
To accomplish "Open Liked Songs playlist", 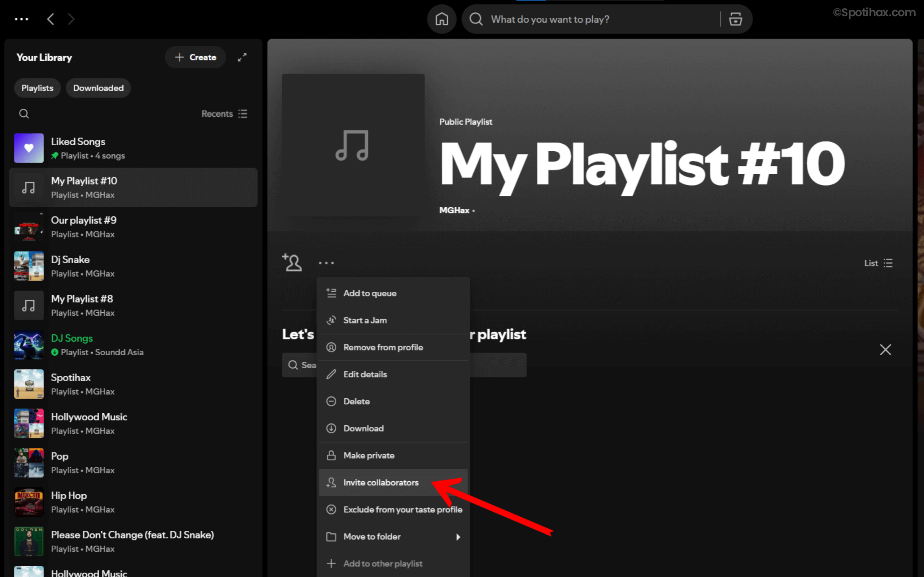I will (x=133, y=148).
